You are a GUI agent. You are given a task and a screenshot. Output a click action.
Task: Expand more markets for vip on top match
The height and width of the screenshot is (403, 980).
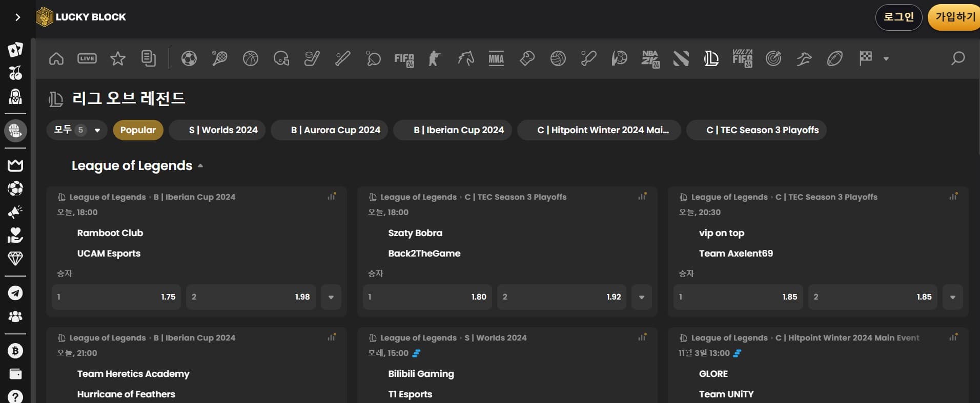(x=953, y=297)
